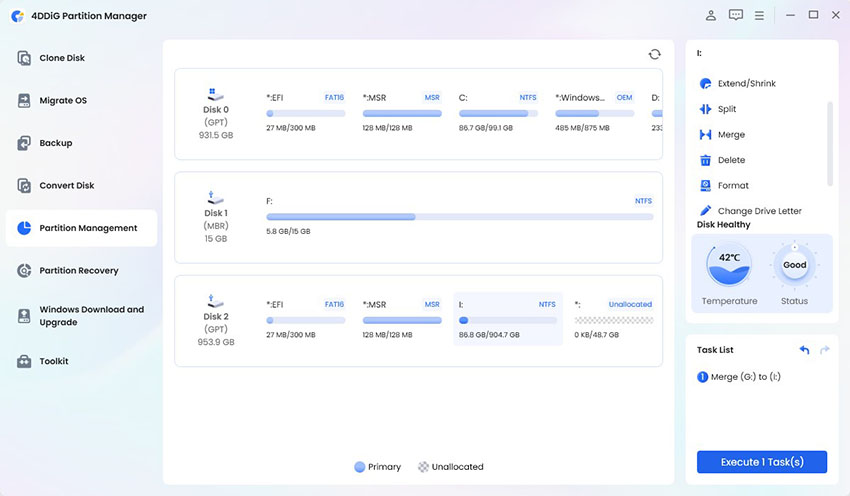
Task: Click the undo arrow in Task List
Action: 804,350
